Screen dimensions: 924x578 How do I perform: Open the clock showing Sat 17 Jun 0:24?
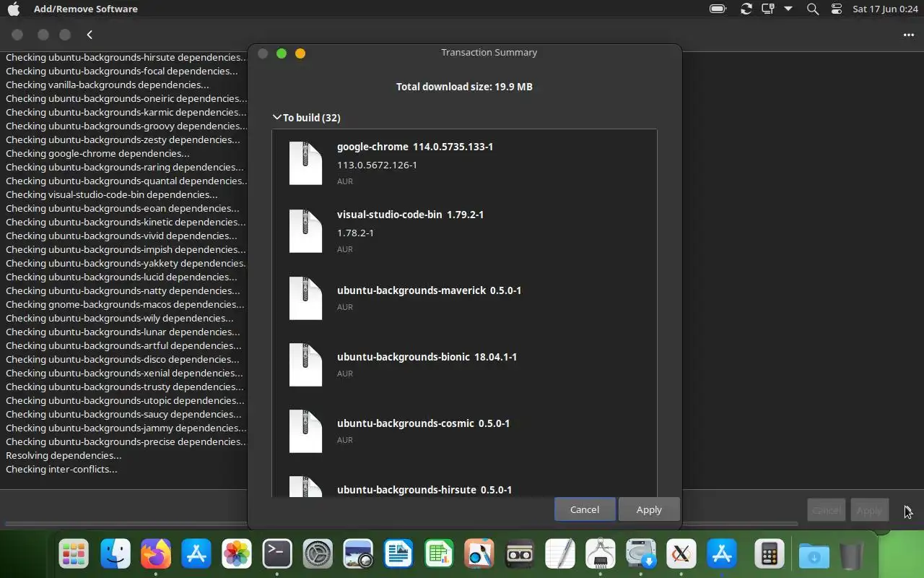click(x=884, y=9)
